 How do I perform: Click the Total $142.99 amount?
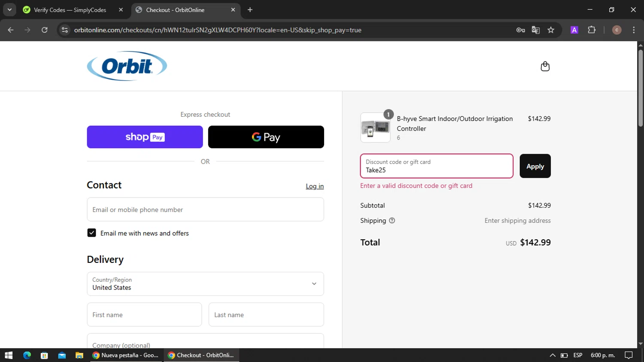click(535, 242)
